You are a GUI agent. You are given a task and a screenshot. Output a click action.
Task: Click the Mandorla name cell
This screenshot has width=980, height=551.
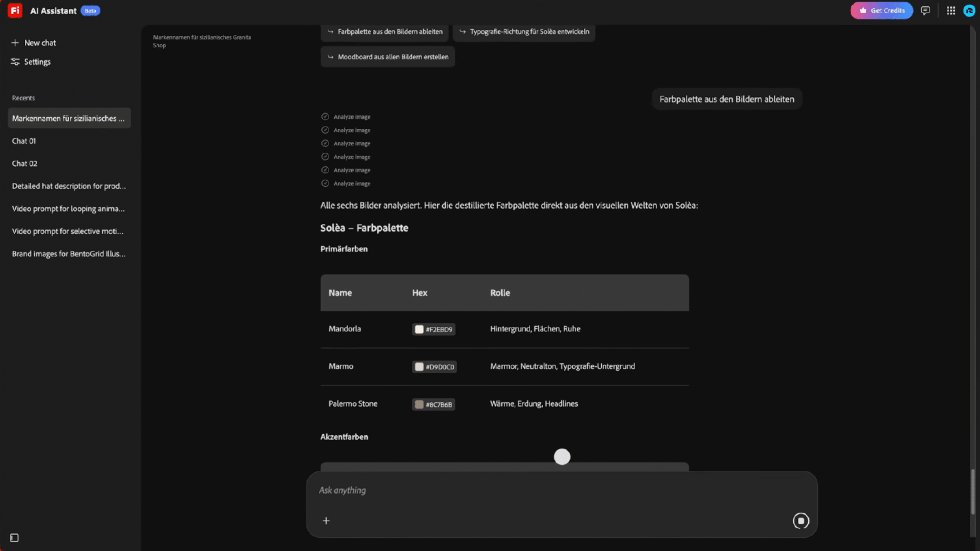[x=345, y=329]
